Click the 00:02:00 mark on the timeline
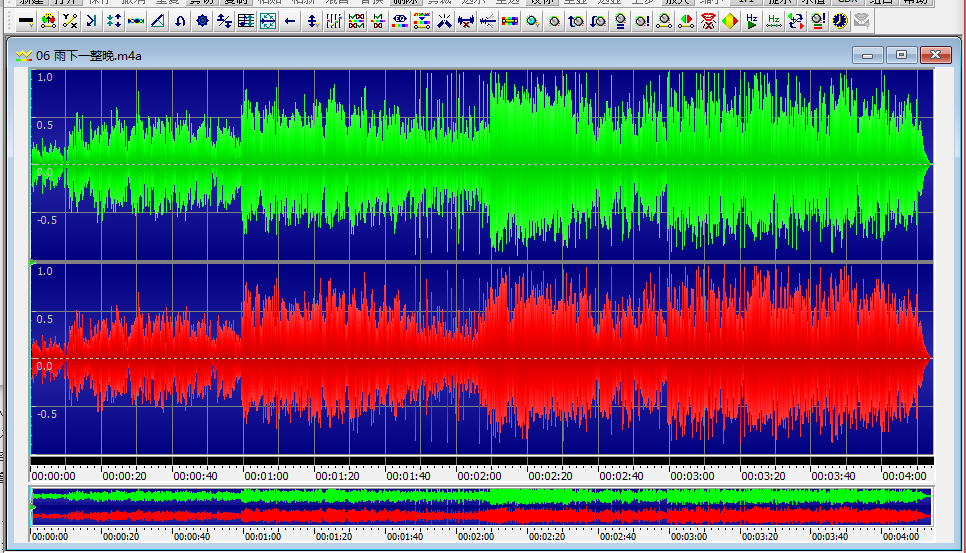Screen dimensions: 966x553 tap(480, 476)
